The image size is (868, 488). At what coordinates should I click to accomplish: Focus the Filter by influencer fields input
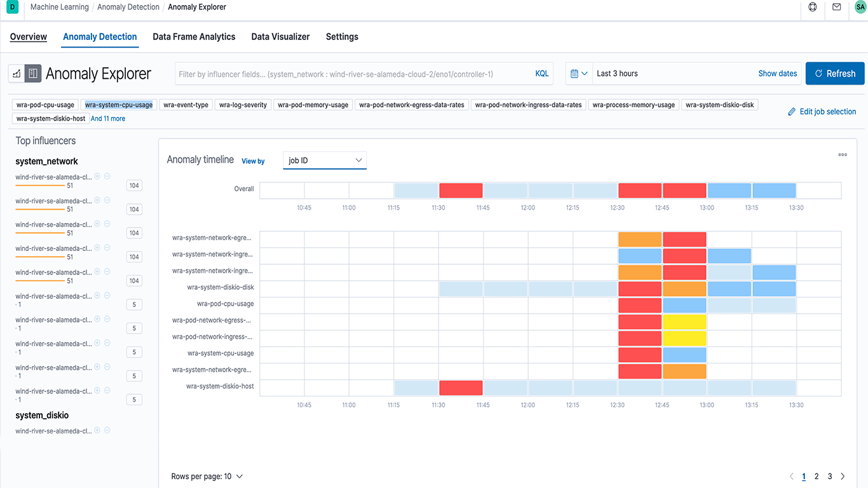(x=353, y=74)
